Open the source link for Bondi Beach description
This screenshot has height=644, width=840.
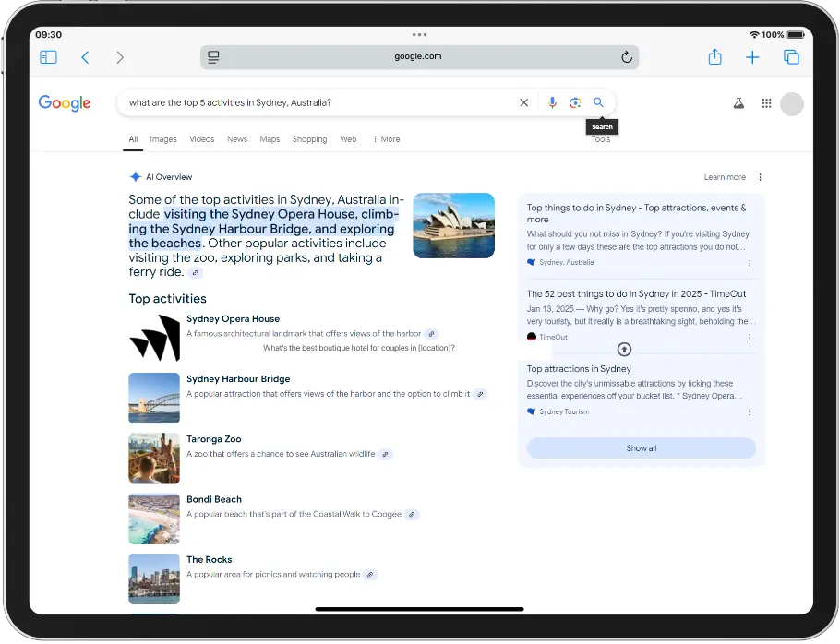click(x=412, y=515)
